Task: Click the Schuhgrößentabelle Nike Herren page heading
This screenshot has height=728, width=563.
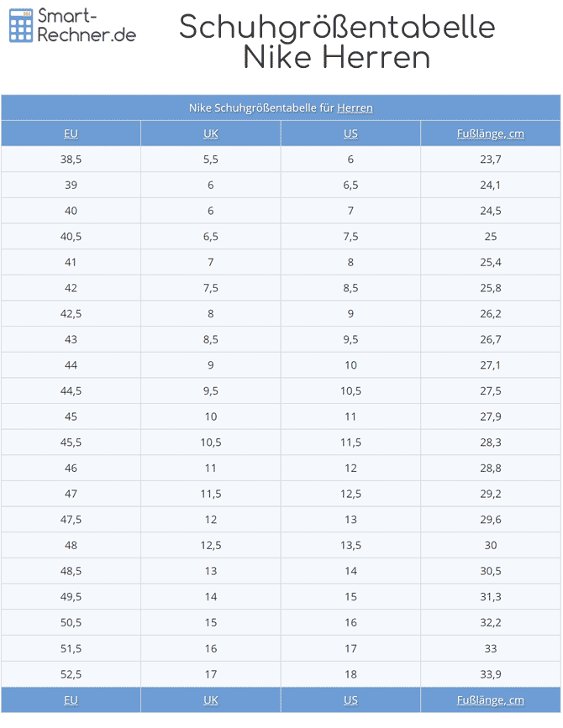Action: point(337,42)
